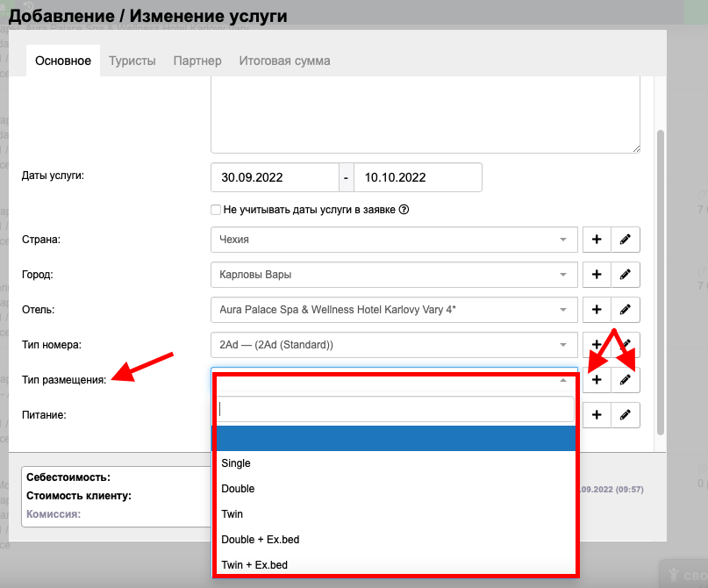Collapse the Тип размещения dropdown arrow
Screen dimensions: 708x588
(563, 381)
